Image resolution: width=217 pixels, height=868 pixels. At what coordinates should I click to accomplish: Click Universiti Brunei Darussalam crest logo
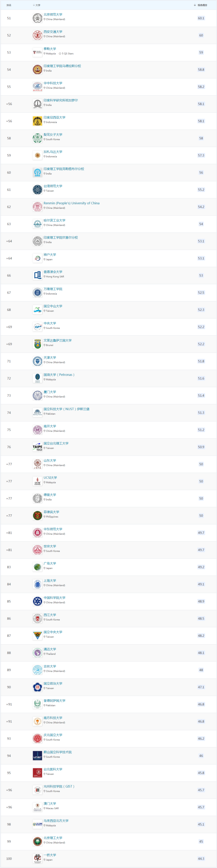[37, 344]
